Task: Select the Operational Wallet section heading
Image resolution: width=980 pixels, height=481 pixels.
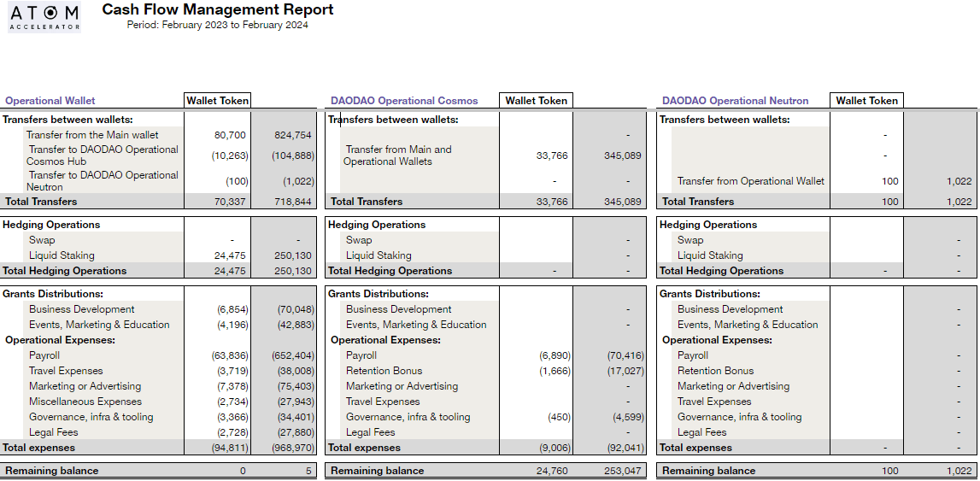Action: 50,101
